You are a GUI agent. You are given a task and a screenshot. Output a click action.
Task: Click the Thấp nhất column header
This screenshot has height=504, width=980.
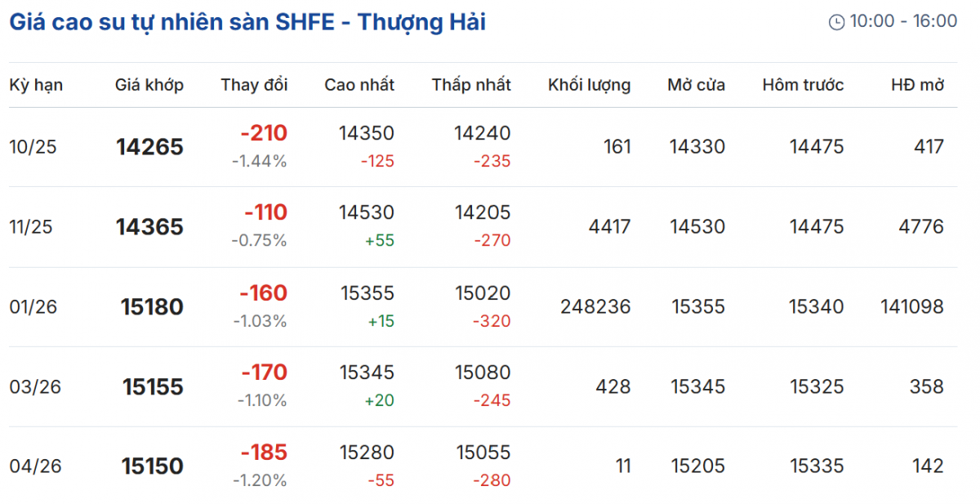click(x=471, y=85)
